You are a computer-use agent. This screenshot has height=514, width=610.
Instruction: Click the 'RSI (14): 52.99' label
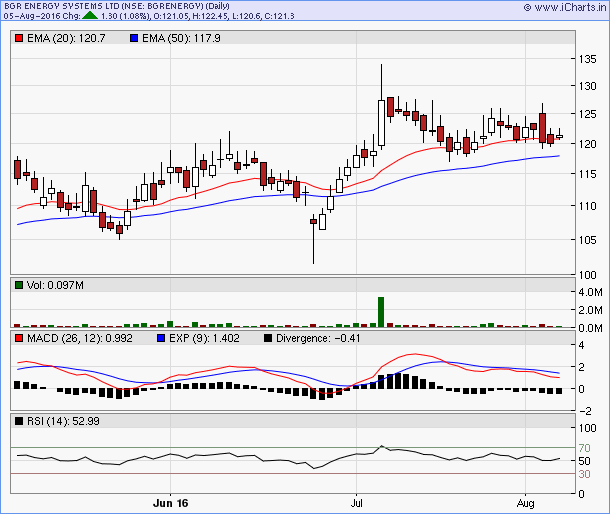(63, 421)
